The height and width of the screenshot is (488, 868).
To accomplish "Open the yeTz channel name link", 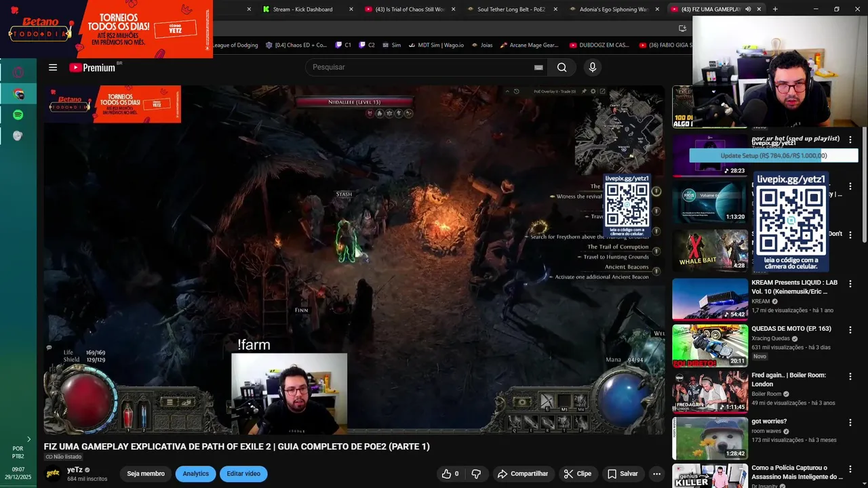I will click(75, 470).
